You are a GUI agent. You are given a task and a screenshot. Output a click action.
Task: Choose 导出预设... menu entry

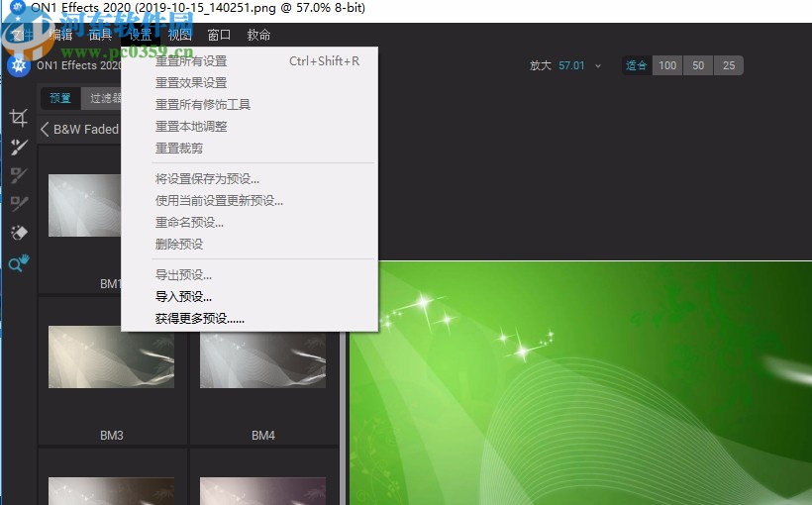(x=250, y=275)
